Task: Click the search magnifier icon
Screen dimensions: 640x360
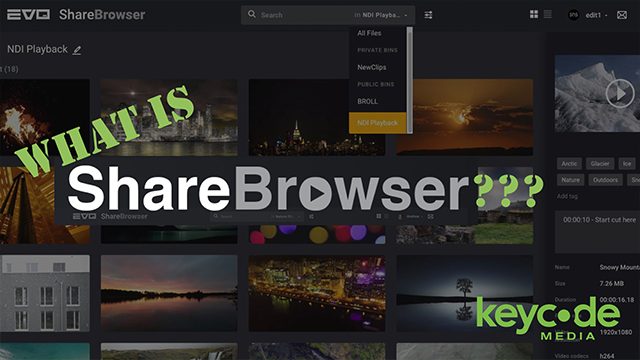Action: (x=252, y=14)
